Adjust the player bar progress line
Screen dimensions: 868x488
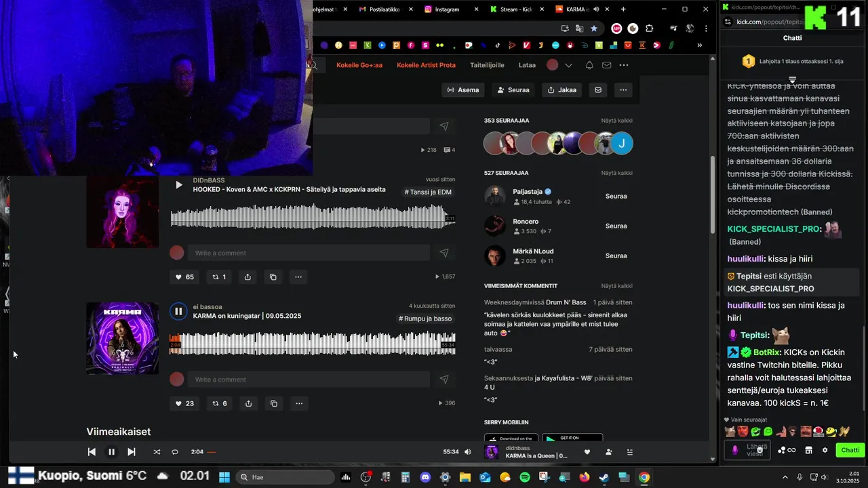click(x=324, y=452)
